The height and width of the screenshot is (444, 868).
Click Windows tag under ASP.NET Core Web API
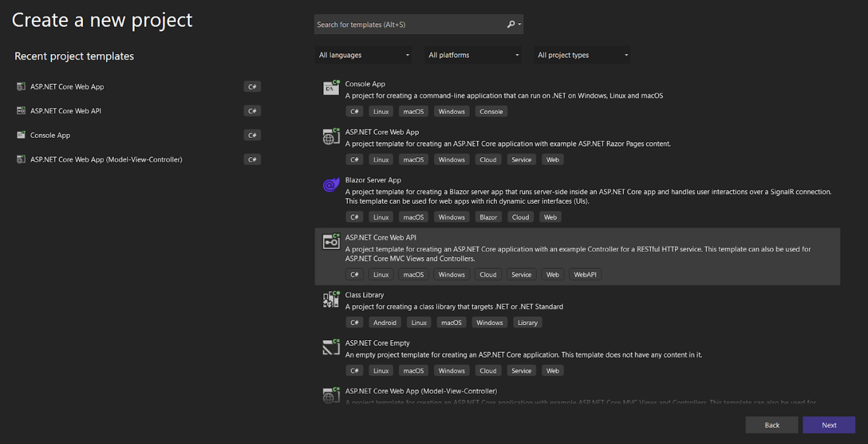(x=452, y=274)
